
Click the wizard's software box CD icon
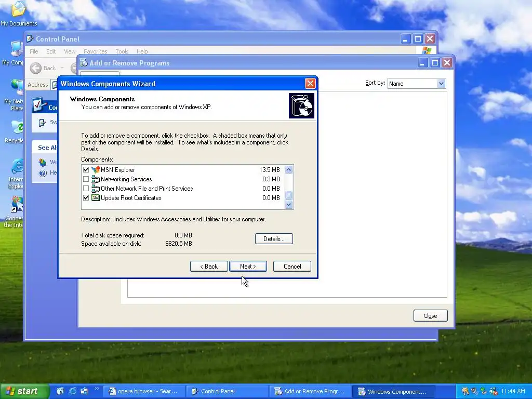click(301, 106)
